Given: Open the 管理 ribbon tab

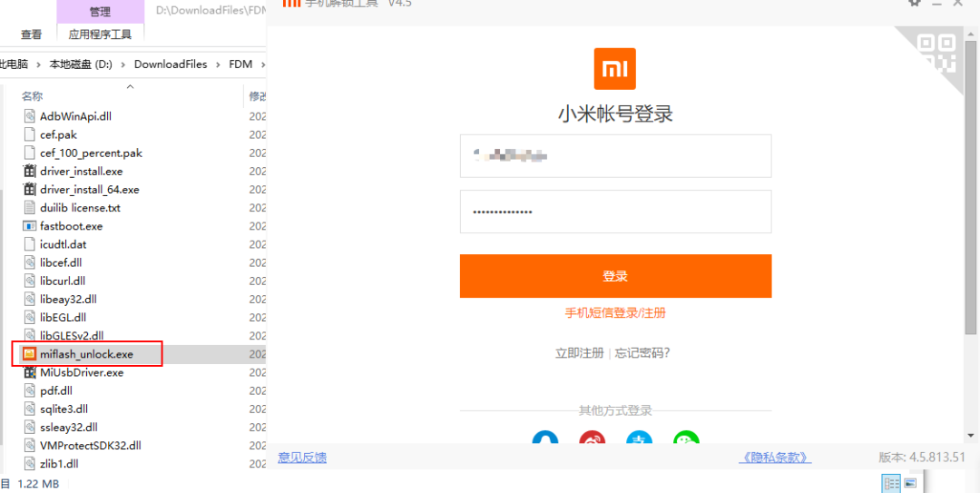Looking at the screenshot, I should tap(100, 11).
